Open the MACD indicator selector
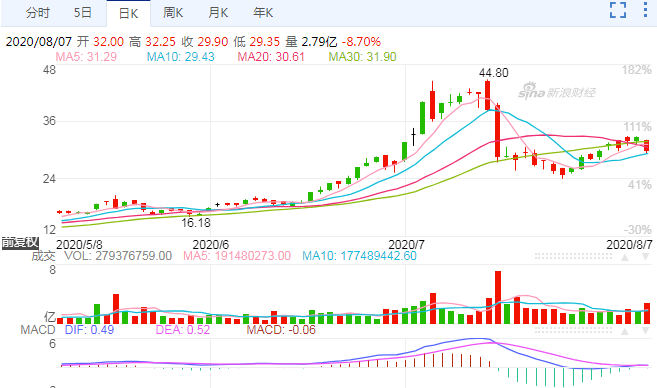 click(38, 330)
